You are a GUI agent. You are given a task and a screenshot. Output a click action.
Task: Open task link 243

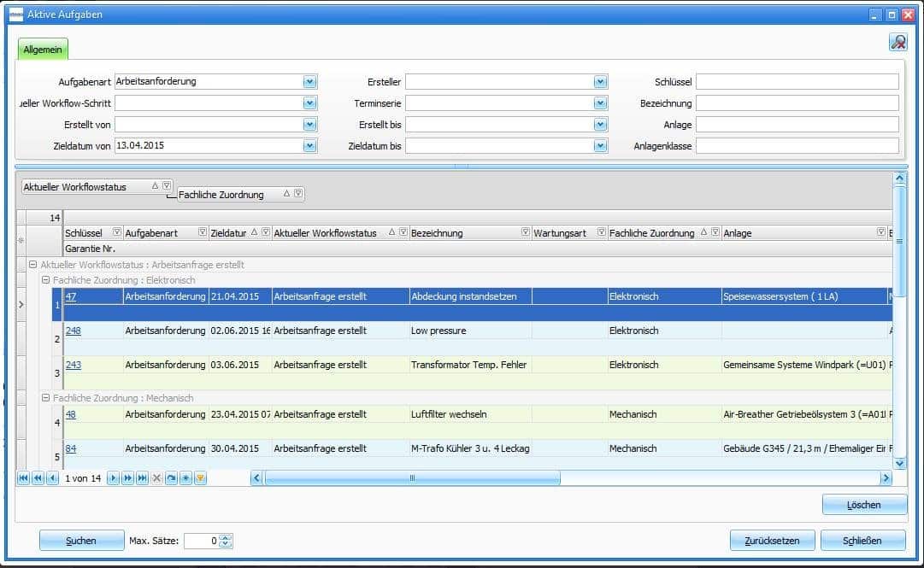pos(73,365)
